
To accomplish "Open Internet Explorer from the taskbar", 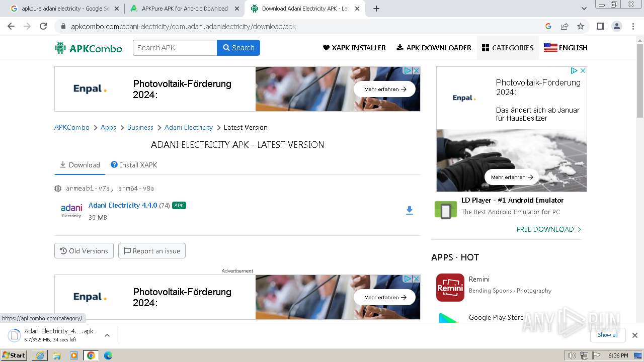I will (x=40, y=355).
